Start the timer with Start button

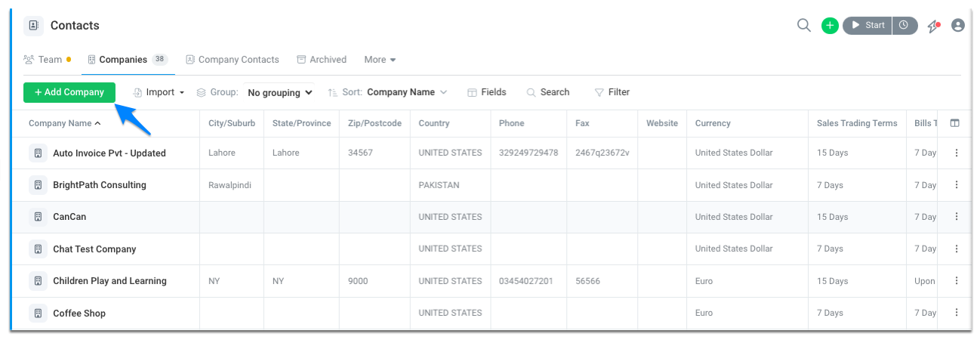click(868, 26)
